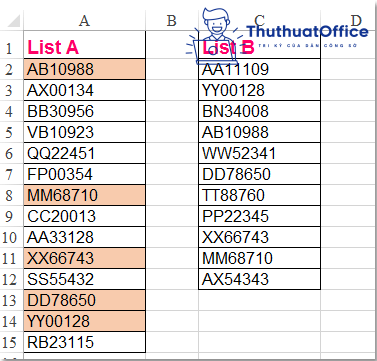Image resolution: width=377 pixels, height=361 pixels.
Task: Select row 15 header
Action: [12, 342]
